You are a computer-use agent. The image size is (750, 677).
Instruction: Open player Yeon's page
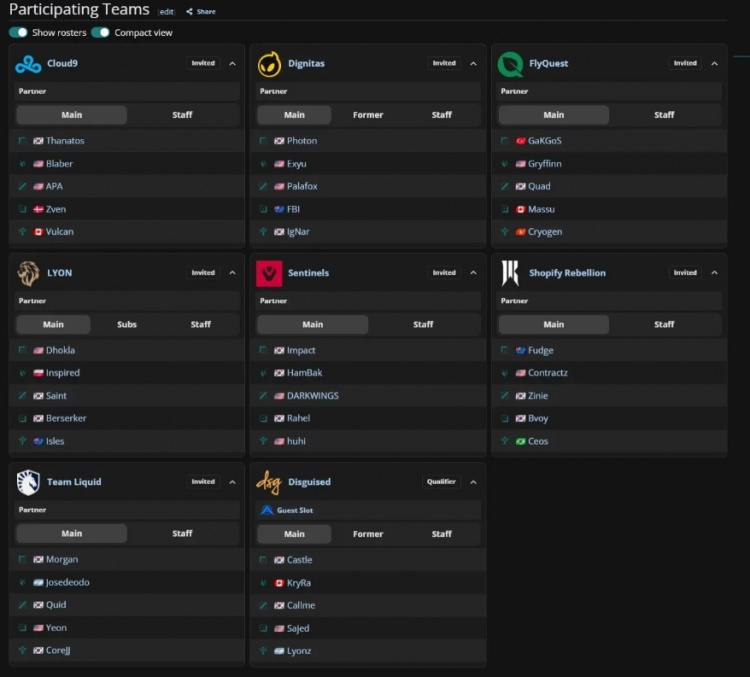tap(56, 628)
